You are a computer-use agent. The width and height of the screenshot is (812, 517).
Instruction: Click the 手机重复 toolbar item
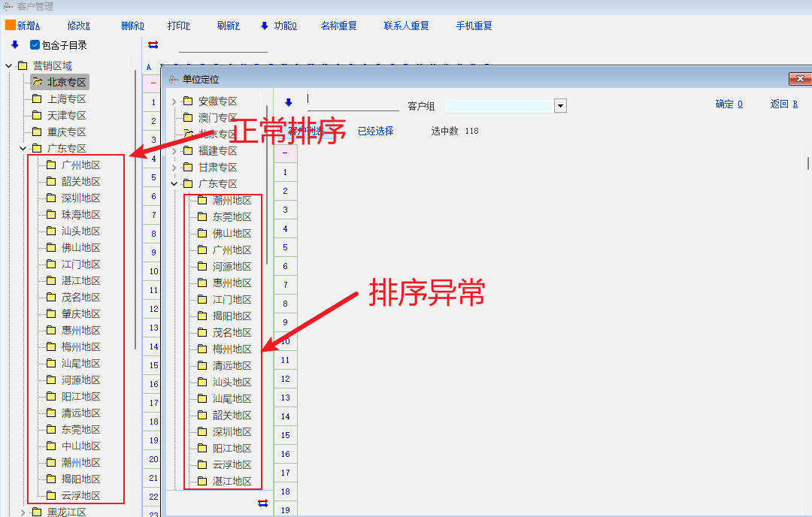(474, 26)
